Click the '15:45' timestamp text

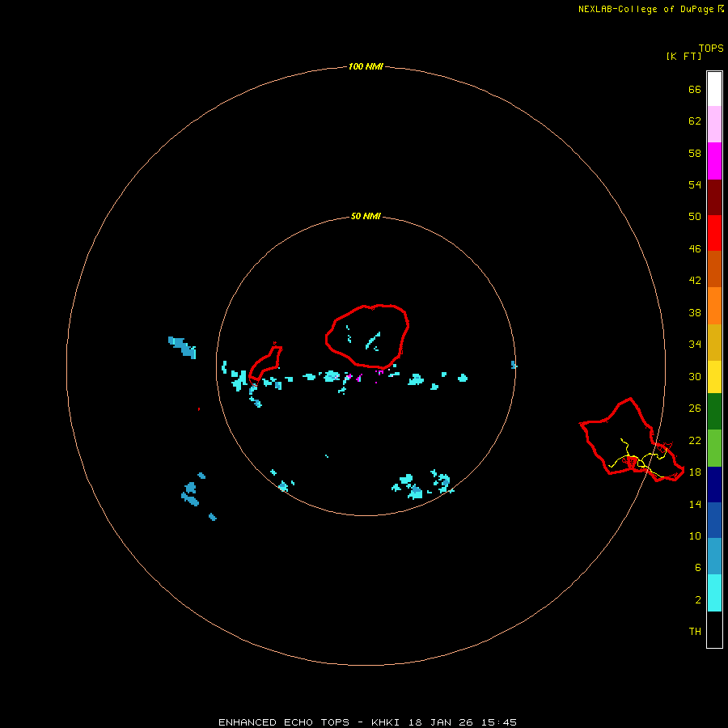tap(499, 722)
